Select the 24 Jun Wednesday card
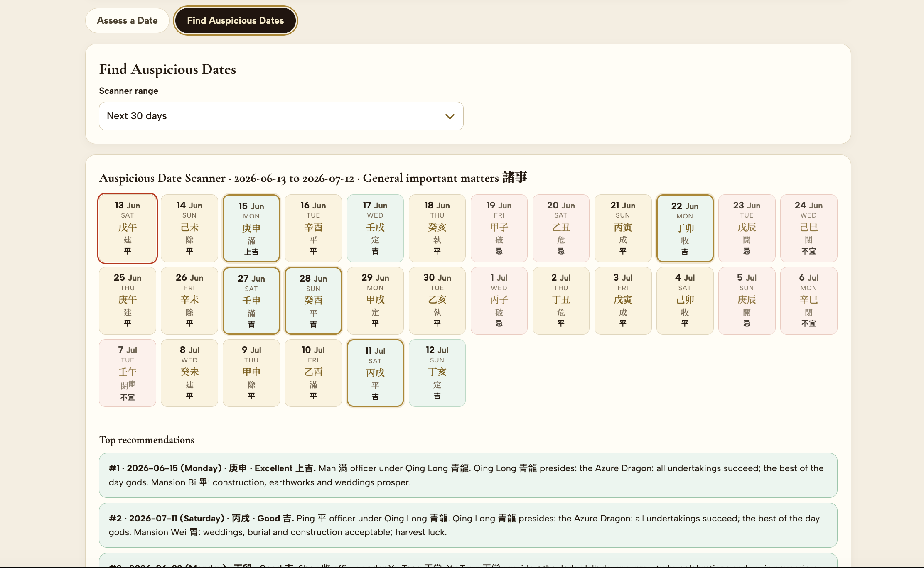The height and width of the screenshot is (568, 924). 808,228
